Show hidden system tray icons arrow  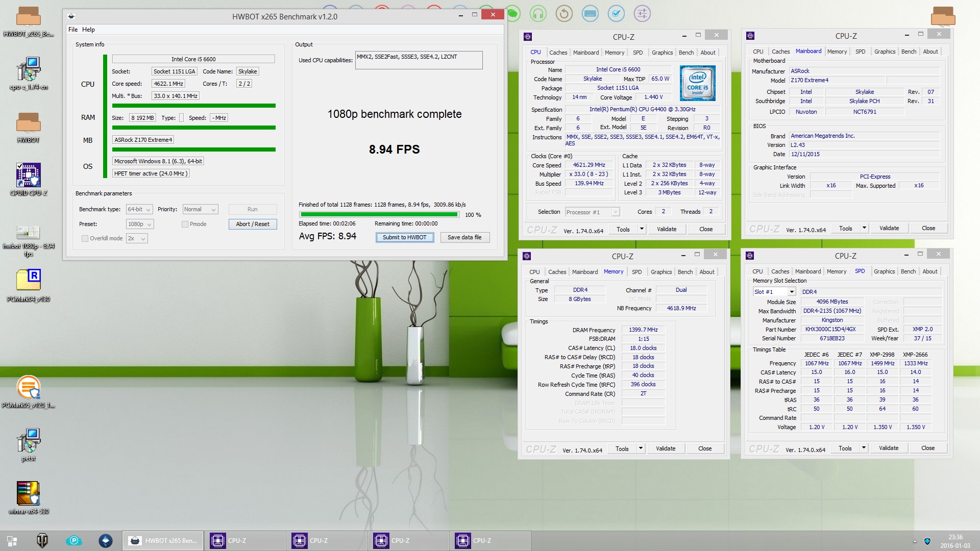click(x=914, y=541)
